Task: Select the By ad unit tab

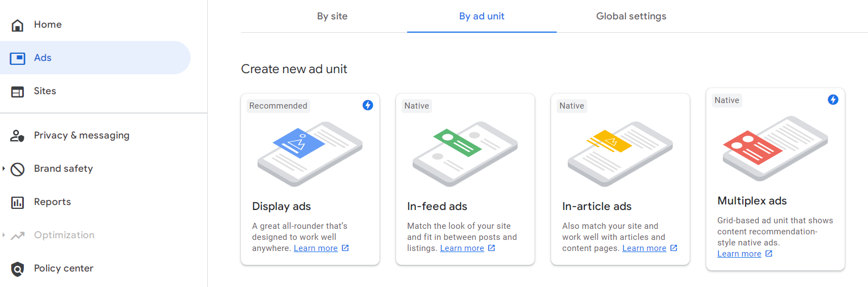Action: point(482,16)
